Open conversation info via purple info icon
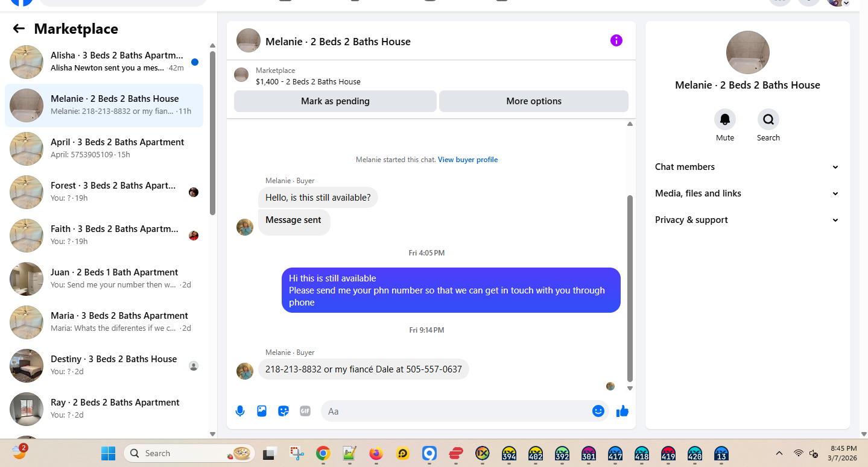Viewport: 868px width, 467px height. (x=616, y=40)
